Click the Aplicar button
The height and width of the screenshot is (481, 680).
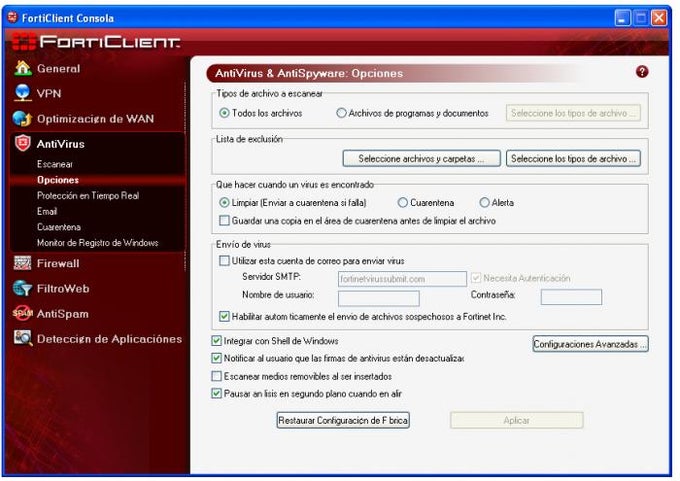(517, 420)
